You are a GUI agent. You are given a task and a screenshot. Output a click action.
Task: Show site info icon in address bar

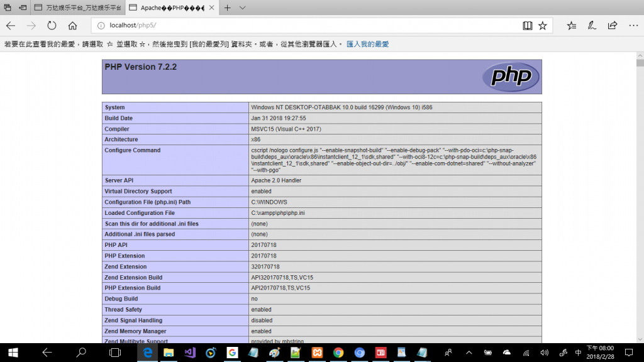[x=101, y=25]
